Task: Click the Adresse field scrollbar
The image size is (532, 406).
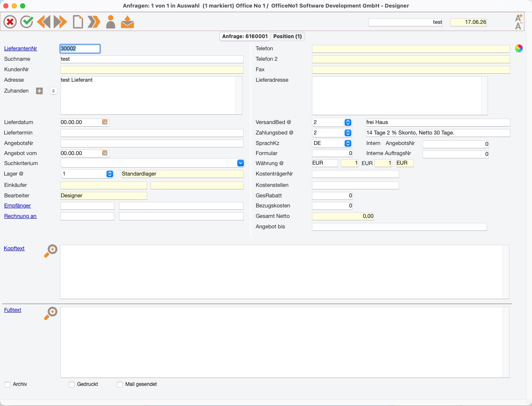Action: coord(239,96)
